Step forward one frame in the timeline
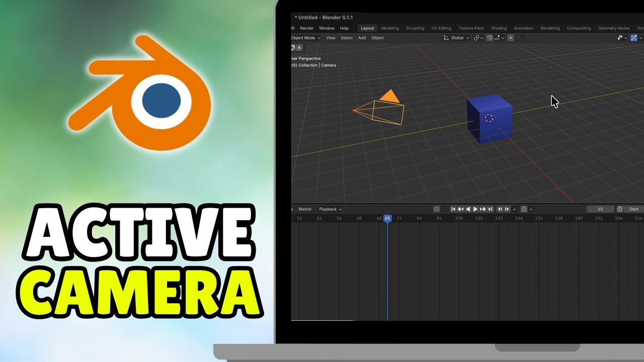Screen dimensions: 644x362 pos(507,209)
